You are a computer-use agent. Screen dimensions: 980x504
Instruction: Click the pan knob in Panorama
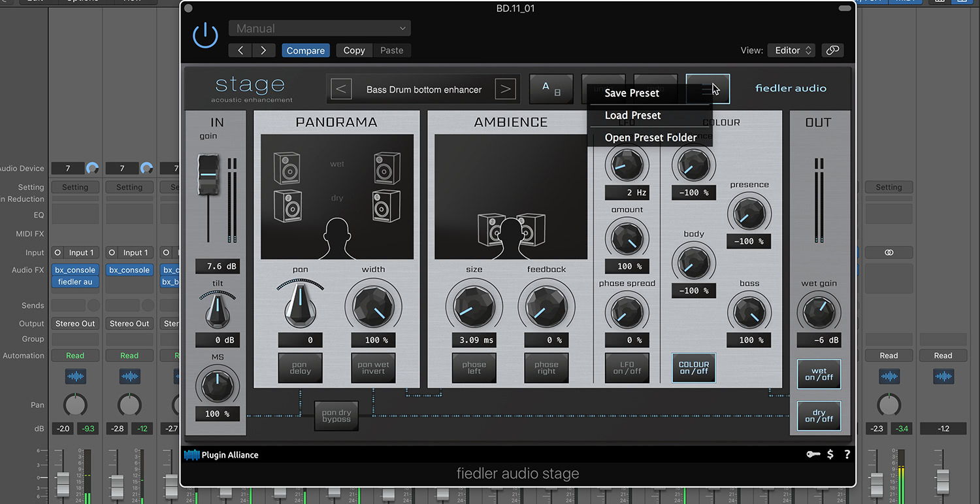click(x=300, y=306)
